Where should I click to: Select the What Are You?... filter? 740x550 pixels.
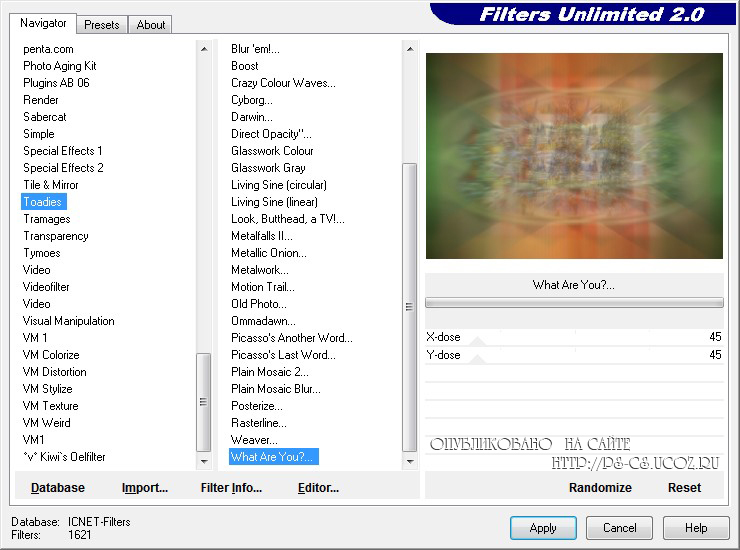click(274, 457)
